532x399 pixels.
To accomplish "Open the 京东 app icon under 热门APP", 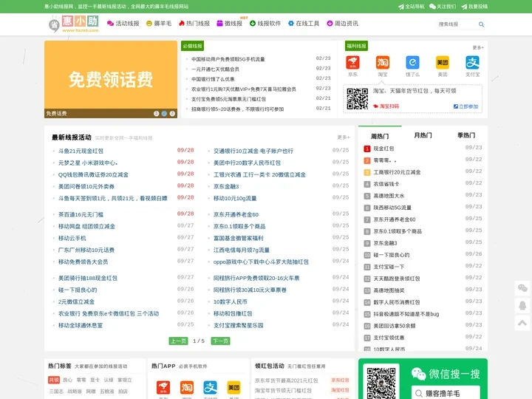I will [x=163, y=387].
